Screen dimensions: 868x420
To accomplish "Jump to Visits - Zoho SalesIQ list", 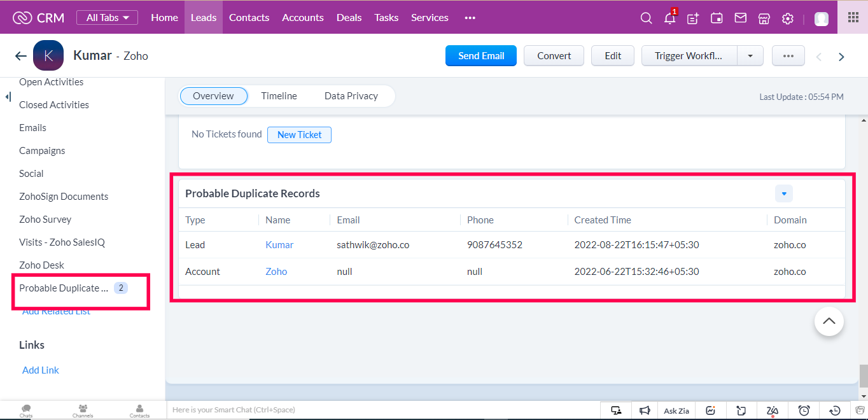I will 62,242.
